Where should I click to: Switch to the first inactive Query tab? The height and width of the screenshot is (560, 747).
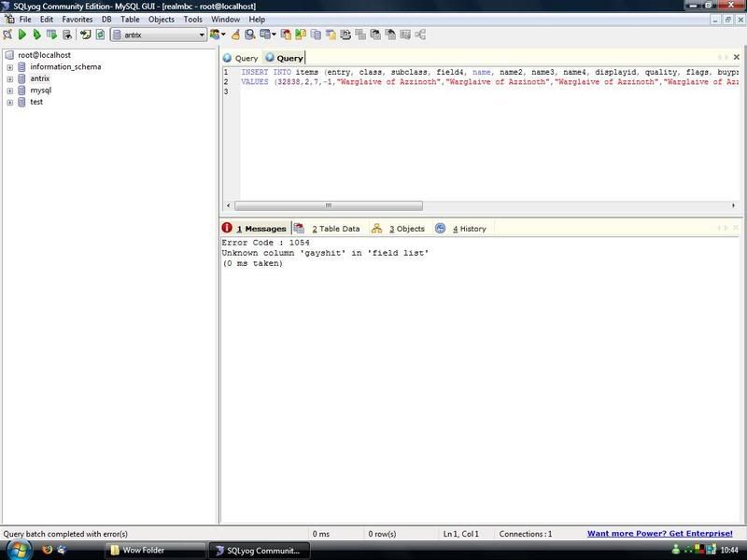pos(241,58)
